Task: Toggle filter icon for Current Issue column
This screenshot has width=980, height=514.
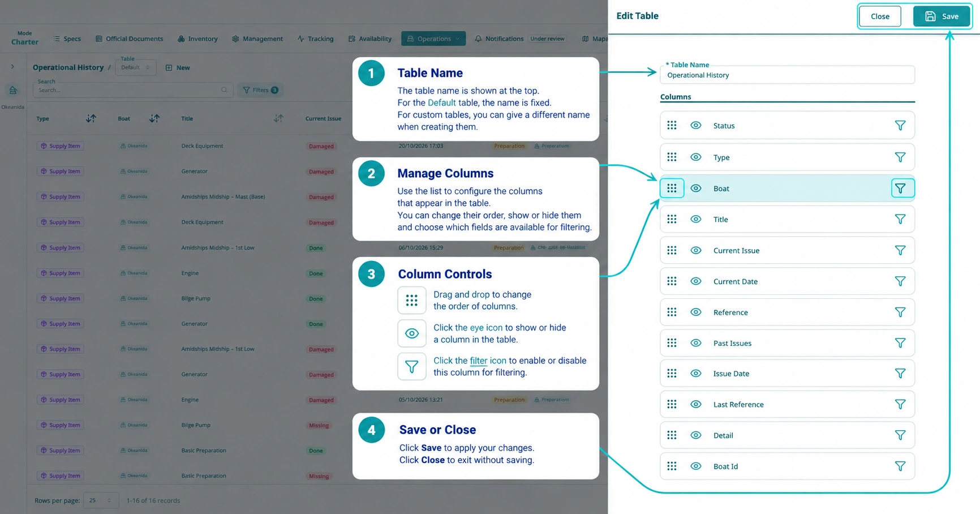Action: 900,251
